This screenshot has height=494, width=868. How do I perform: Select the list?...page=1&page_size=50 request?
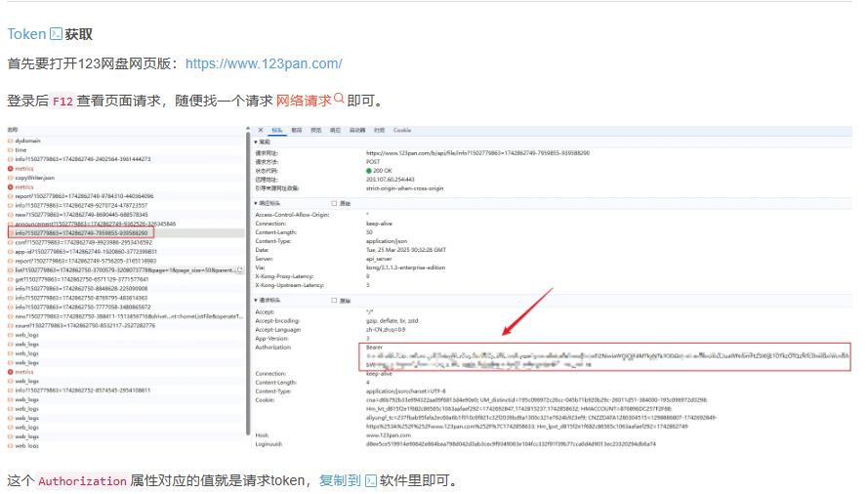click(126, 270)
